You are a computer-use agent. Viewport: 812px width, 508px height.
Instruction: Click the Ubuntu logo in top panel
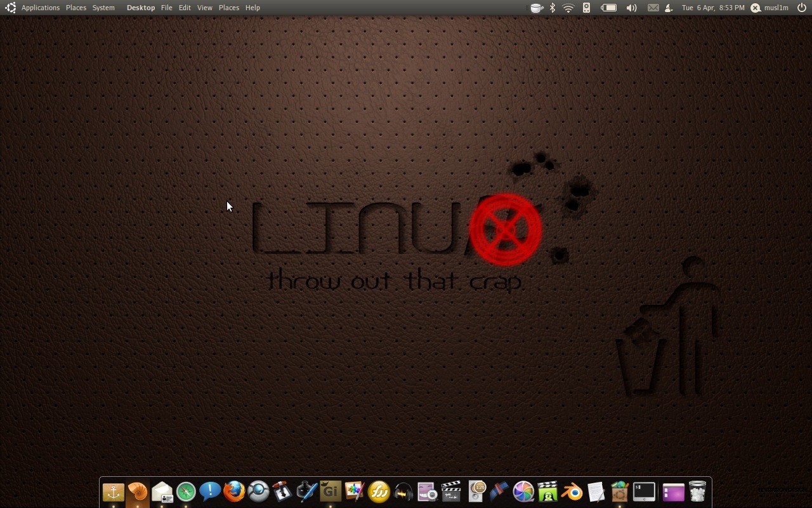(10, 8)
